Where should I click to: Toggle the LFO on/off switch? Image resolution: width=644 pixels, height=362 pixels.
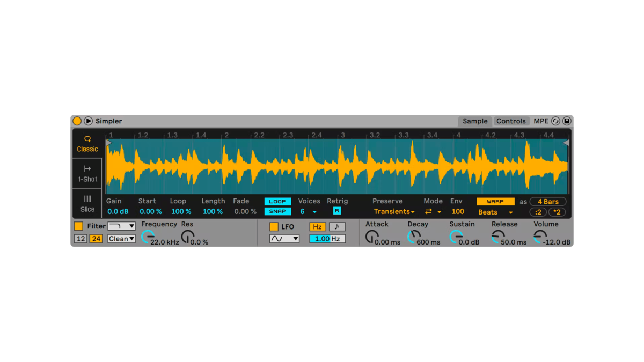tap(274, 227)
